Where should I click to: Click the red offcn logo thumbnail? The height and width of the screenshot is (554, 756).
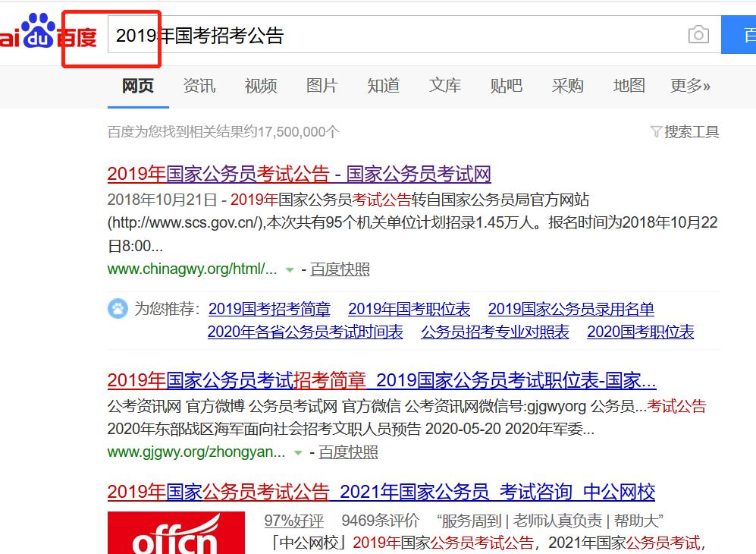coord(175,534)
